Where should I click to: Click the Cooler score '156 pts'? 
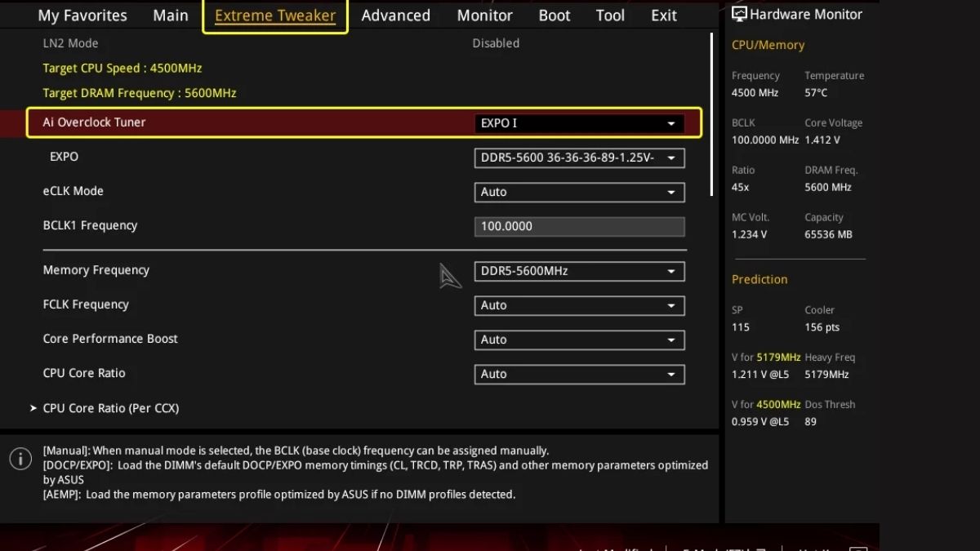pyautogui.click(x=822, y=327)
